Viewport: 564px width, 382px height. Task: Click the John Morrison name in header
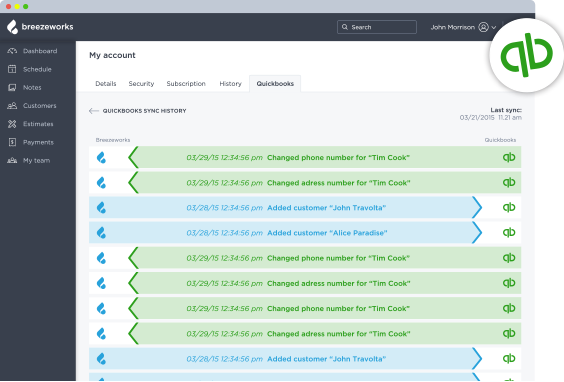[452, 27]
